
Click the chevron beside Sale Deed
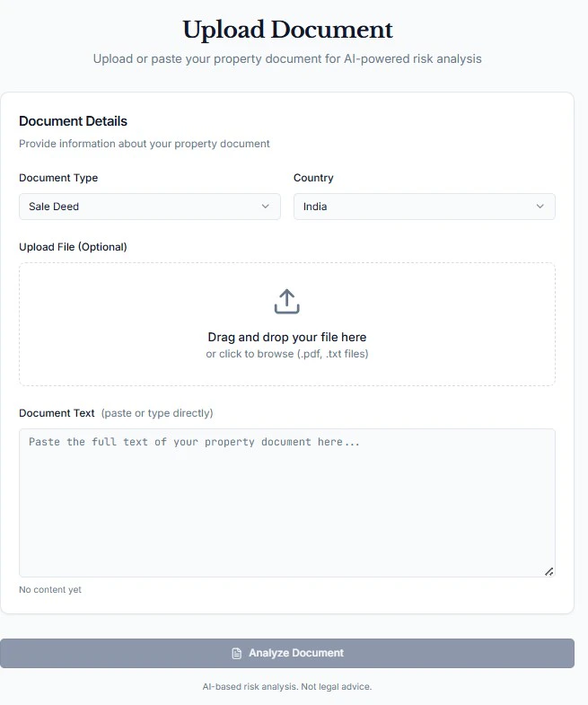coord(265,207)
